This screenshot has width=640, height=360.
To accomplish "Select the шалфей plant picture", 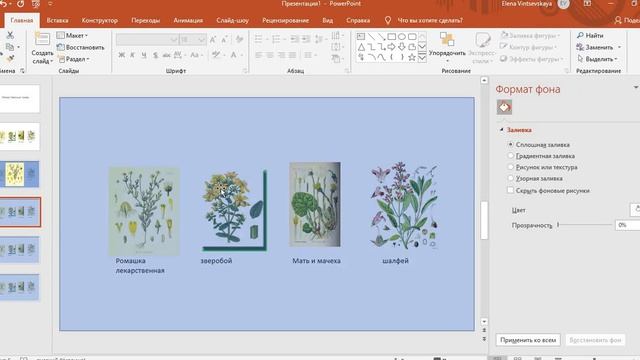I will pos(404,205).
